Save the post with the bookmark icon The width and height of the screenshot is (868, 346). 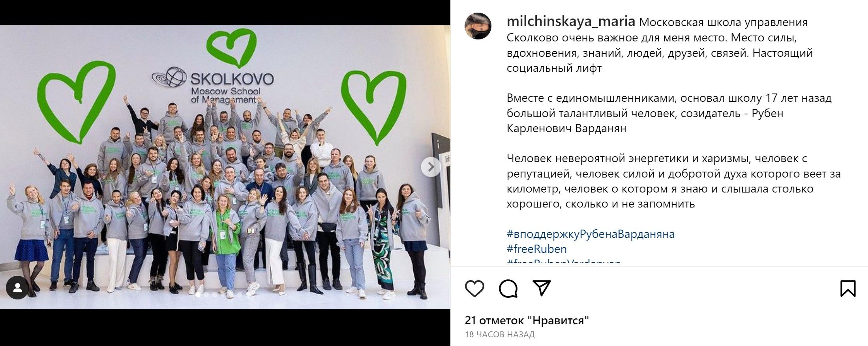pos(848,288)
